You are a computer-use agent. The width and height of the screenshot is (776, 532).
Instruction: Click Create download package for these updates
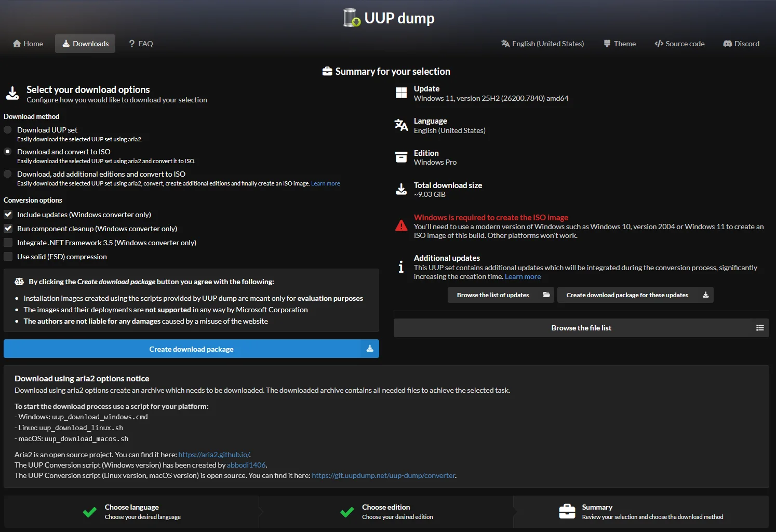tap(635, 295)
